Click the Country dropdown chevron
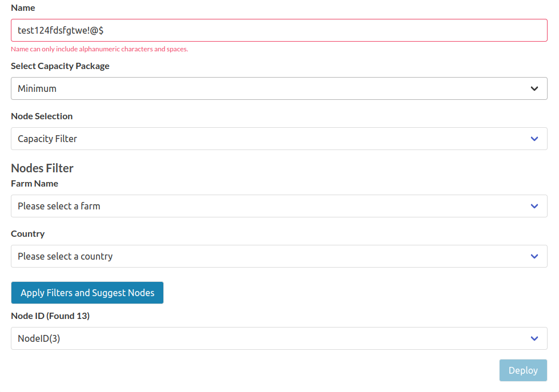 534,256
